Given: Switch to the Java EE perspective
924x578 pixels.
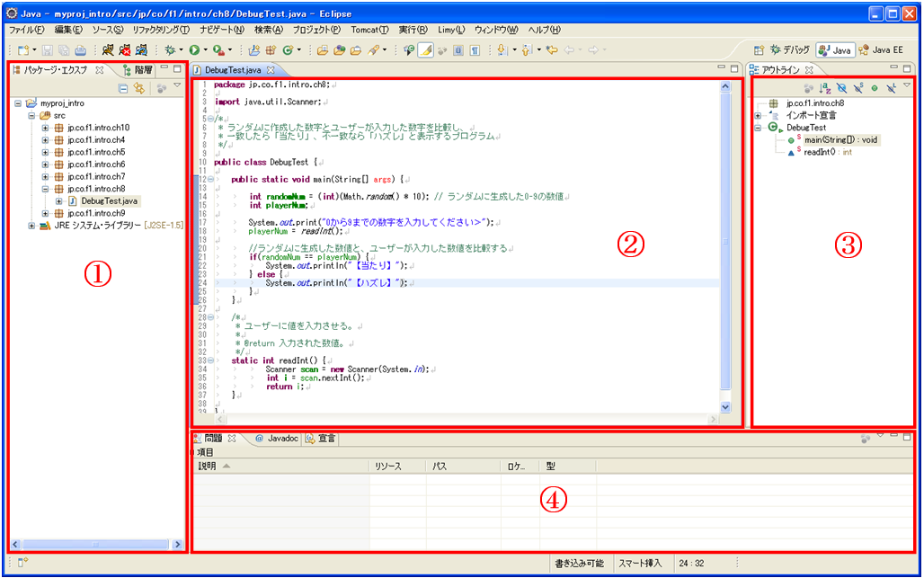Looking at the screenshot, I should point(881,50).
